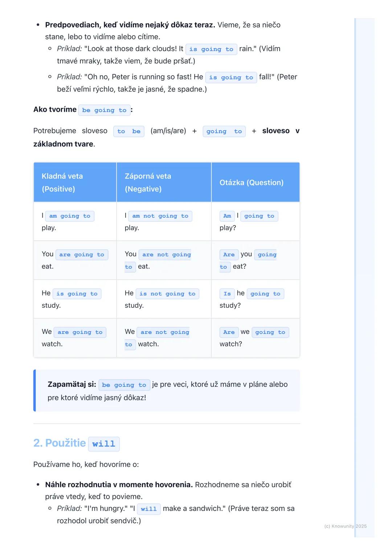Click "is going to" chip before "fall!"
Screen dimensions: 392x555
(x=231, y=77)
